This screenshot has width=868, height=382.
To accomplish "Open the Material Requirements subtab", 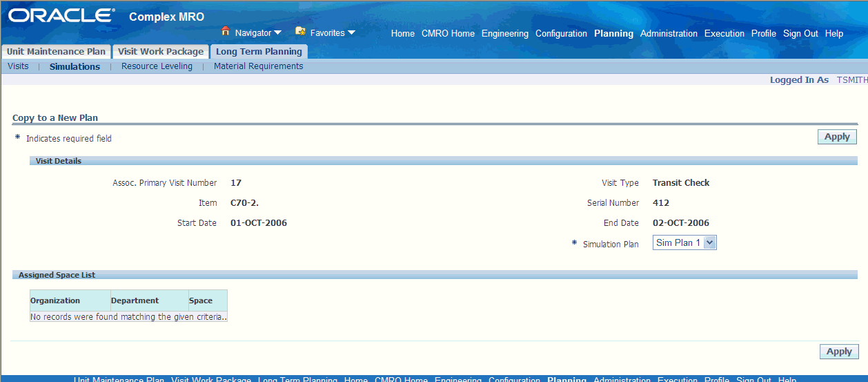I will (259, 66).
